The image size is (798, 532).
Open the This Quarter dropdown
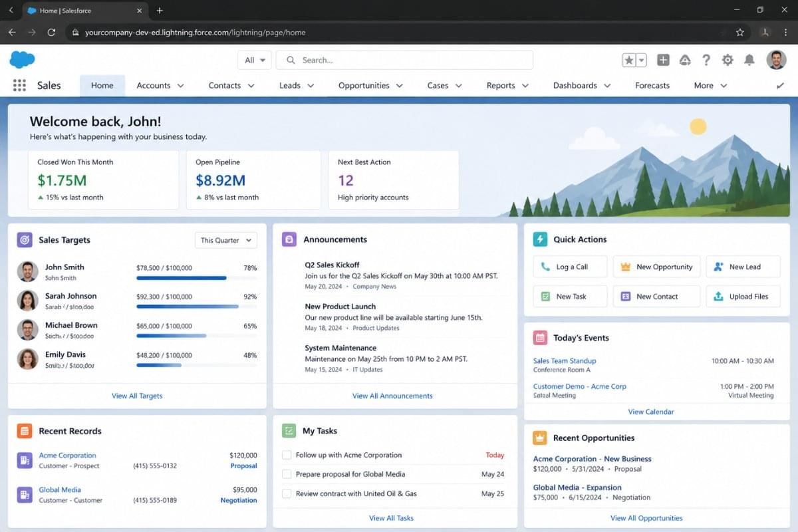(226, 240)
